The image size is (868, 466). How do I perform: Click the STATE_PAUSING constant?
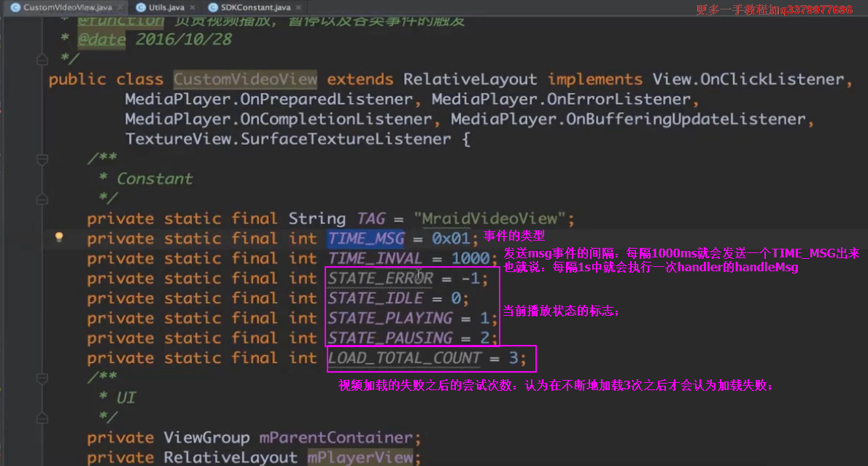(x=390, y=338)
